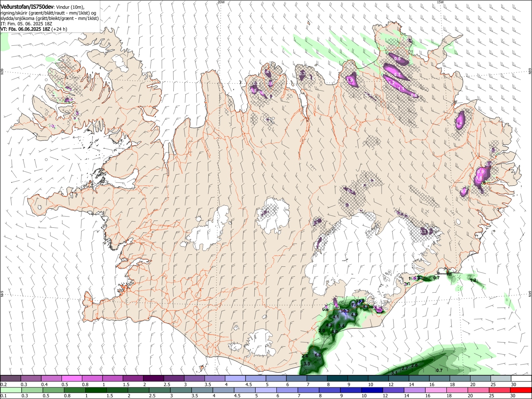Click the 'slydda/snjókoma' legend description line
This screenshot has width=532, height=399.
coord(49,18)
